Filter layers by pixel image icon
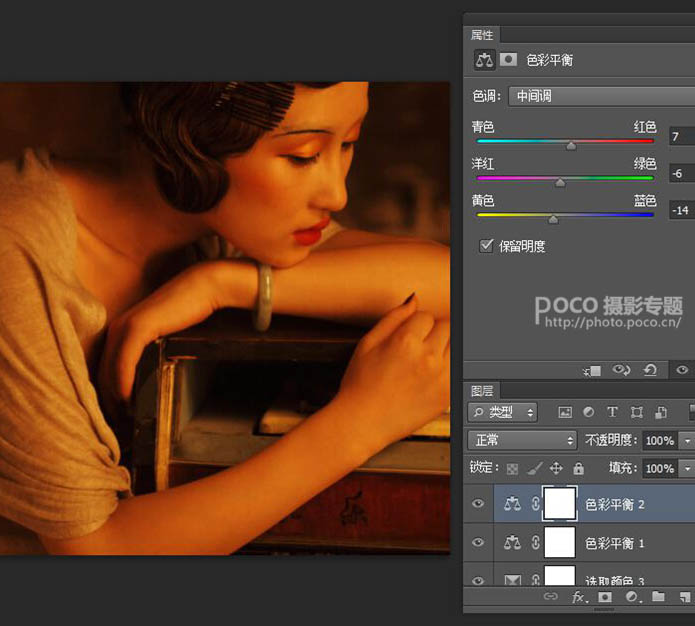The image size is (695, 626). click(565, 412)
